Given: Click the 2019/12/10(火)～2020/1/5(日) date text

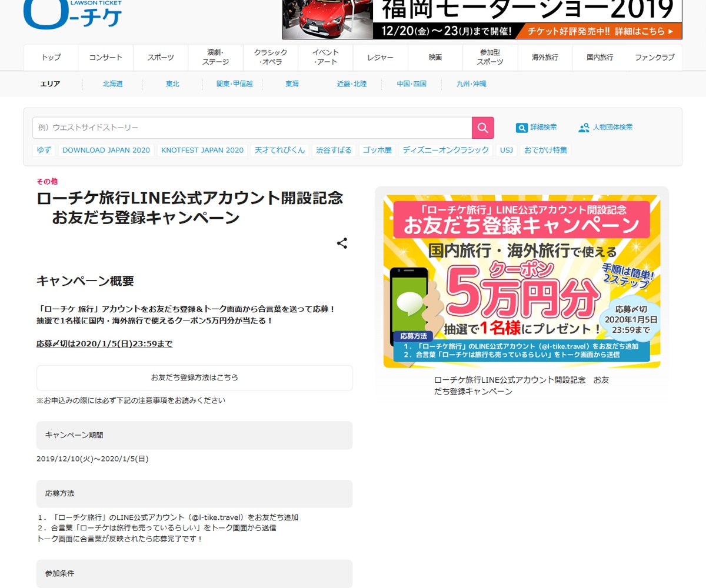Looking at the screenshot, I should (x=92, y=459).
